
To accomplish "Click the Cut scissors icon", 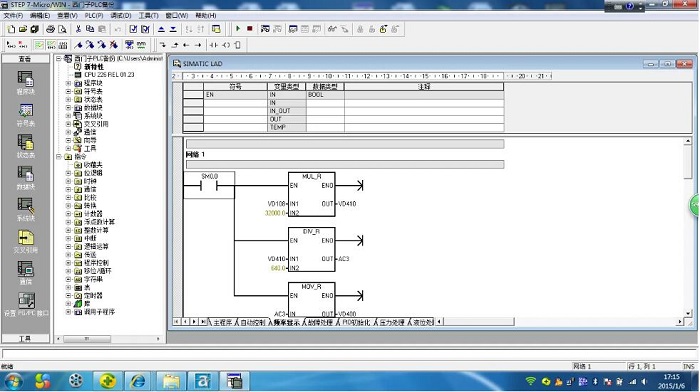I will (78, 29).
